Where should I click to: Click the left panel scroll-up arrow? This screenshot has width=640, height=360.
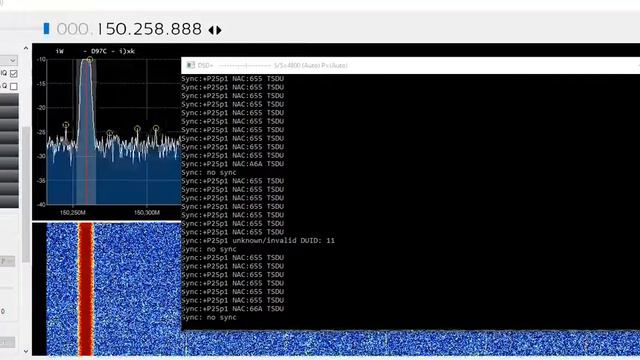click(x=26, y=48)
